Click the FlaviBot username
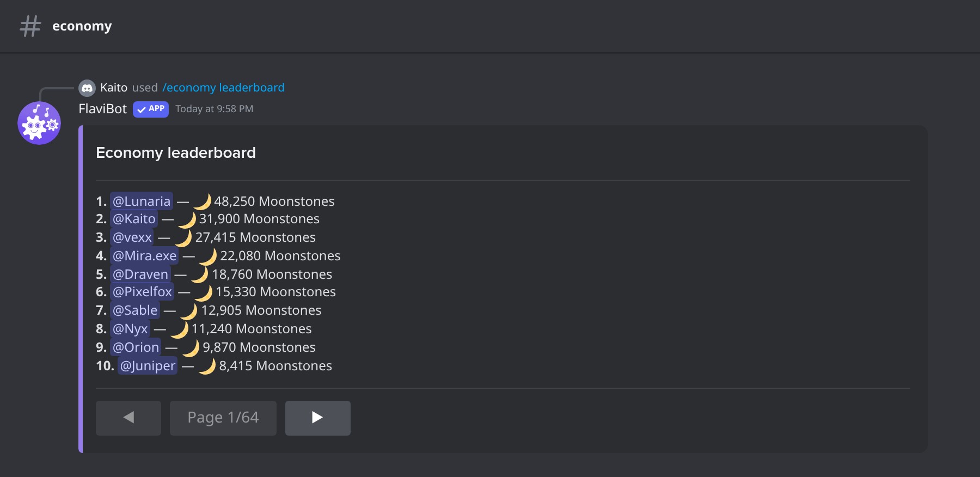This screenshot has width=980, height=477. pos(103,109)
